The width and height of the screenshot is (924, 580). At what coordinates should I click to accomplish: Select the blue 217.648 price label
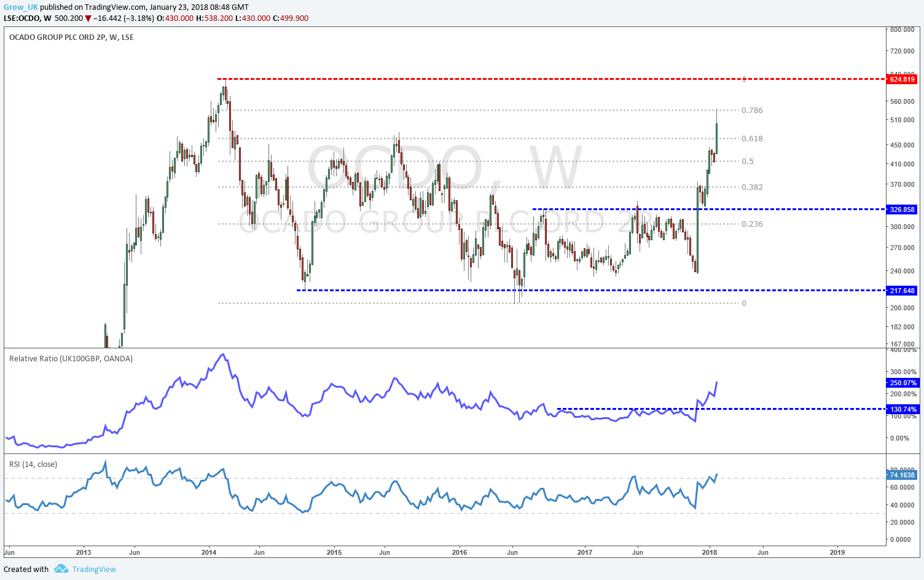coord(902,291)
